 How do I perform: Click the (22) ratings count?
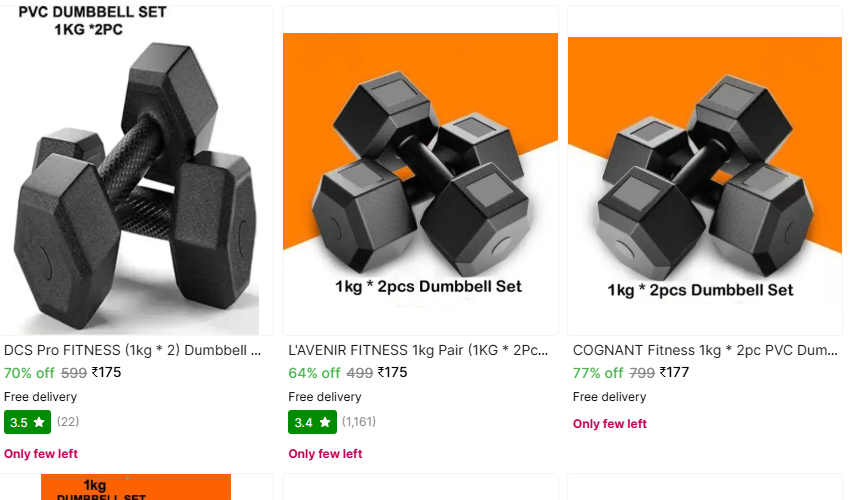(68, 421)
